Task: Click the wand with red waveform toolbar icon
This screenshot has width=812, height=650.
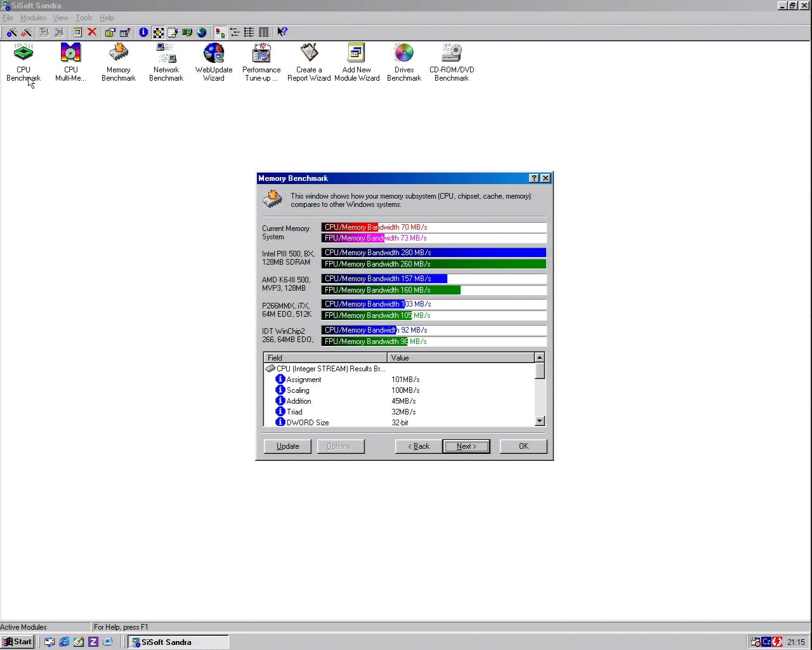Action: (x=27, y=32)
